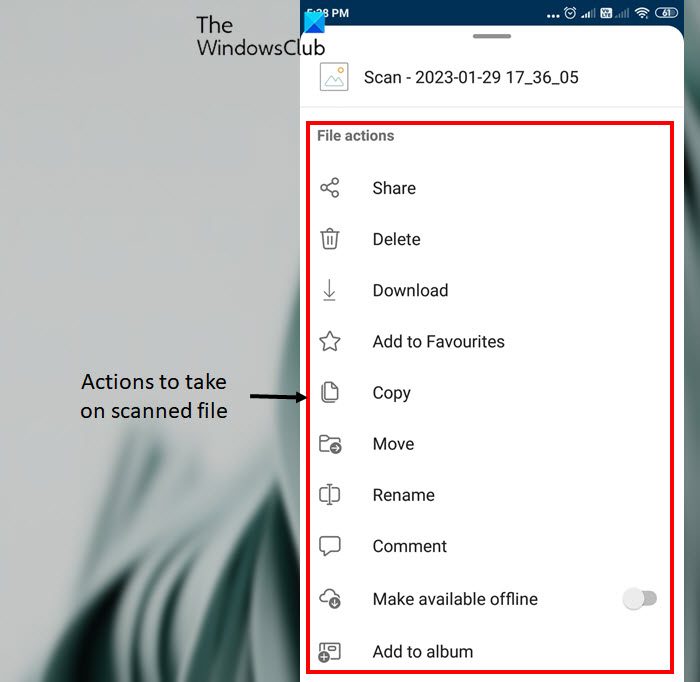The width and height of the screenshot is (700, 682).
Task: Toggle the Make available offline switch
Action: coord(640,599)
